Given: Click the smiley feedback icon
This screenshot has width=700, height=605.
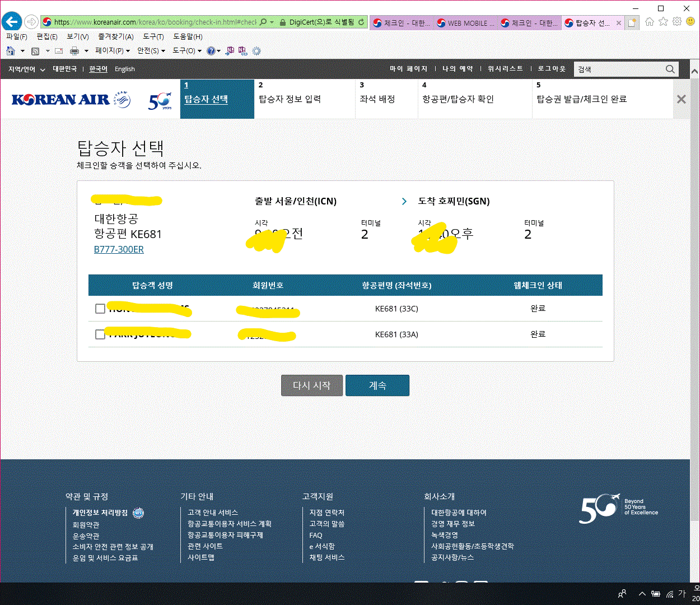Looking at the screenshot, I should point(690,22).
